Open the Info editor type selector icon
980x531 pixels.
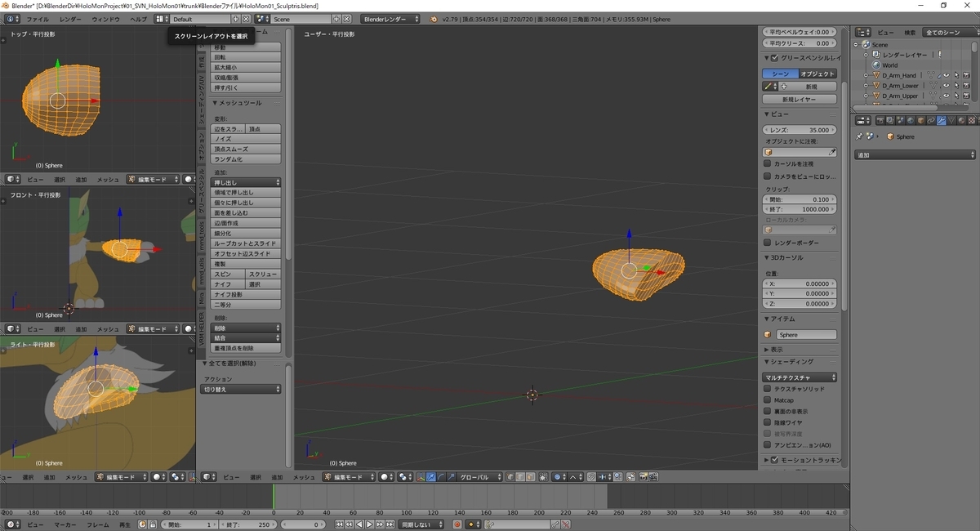click(x=11, y=18)
